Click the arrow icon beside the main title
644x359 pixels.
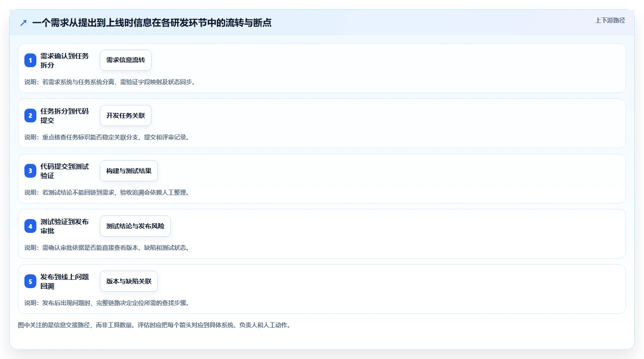click(x=23, y=23)
